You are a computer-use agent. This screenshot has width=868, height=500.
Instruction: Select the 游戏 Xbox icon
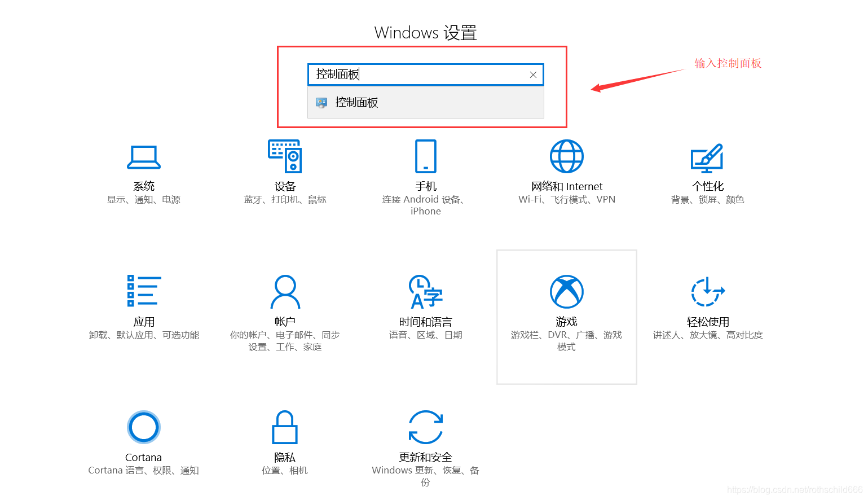[567, 292]
